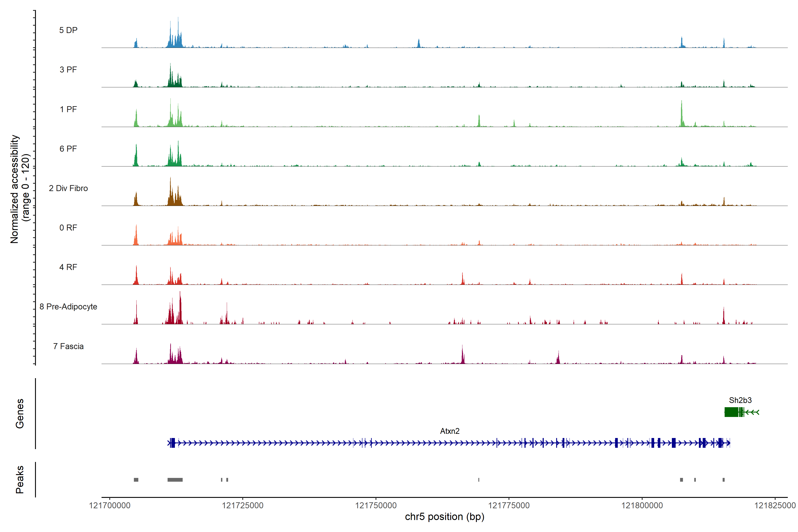Click the Atxn2 gene label
This screenshot has width=798, height=532.
[450, 431]
